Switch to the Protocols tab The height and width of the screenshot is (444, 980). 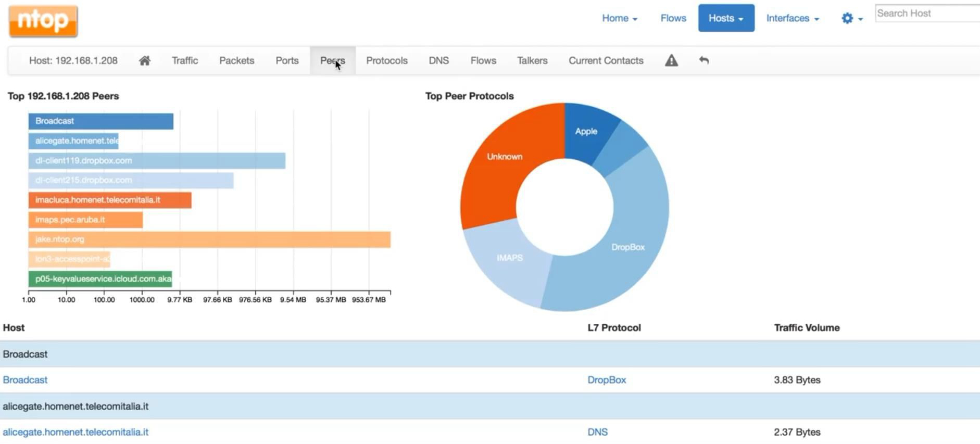click(x=386, y=60)
